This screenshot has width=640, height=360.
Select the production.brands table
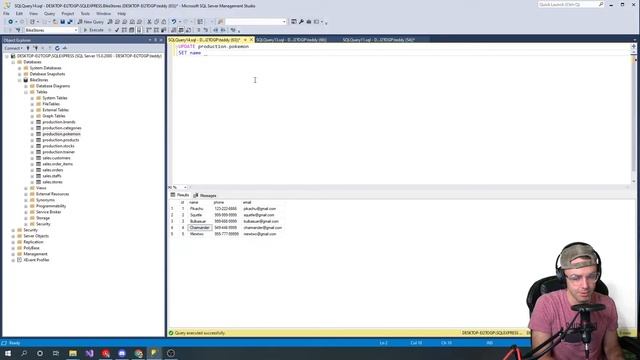[59, 122]
